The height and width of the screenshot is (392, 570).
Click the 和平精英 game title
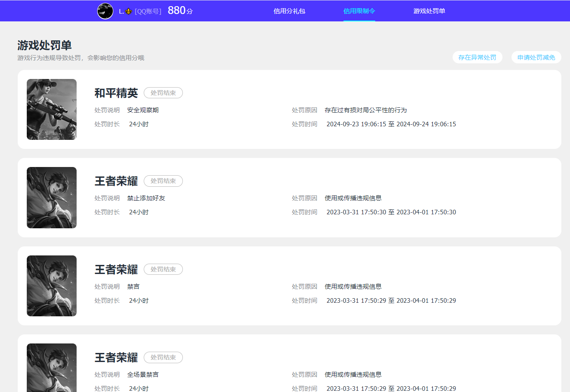point(116,93)
